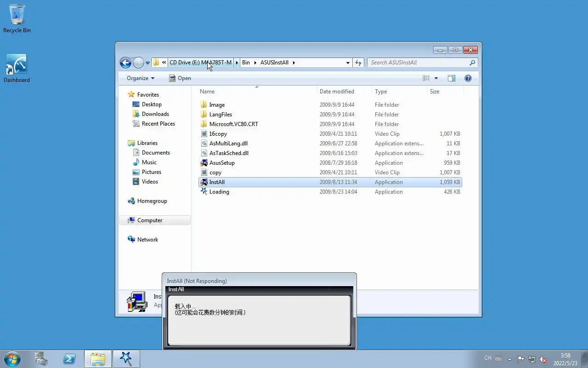Open address bar history dropdown
Viewport: 588px width, 368px height.
(x=348, y=63)
